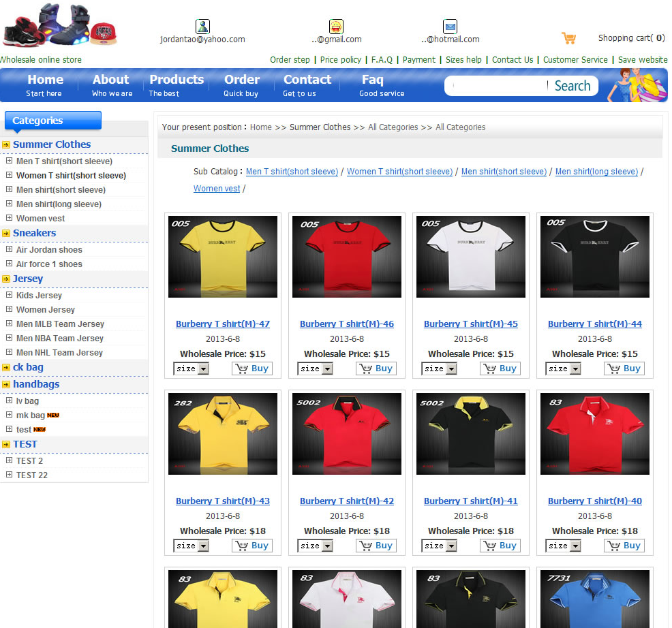Expand the plus icon for Air Jordan shoes
The width and height of the screenshot is (672, 628).
coord(9,249)
